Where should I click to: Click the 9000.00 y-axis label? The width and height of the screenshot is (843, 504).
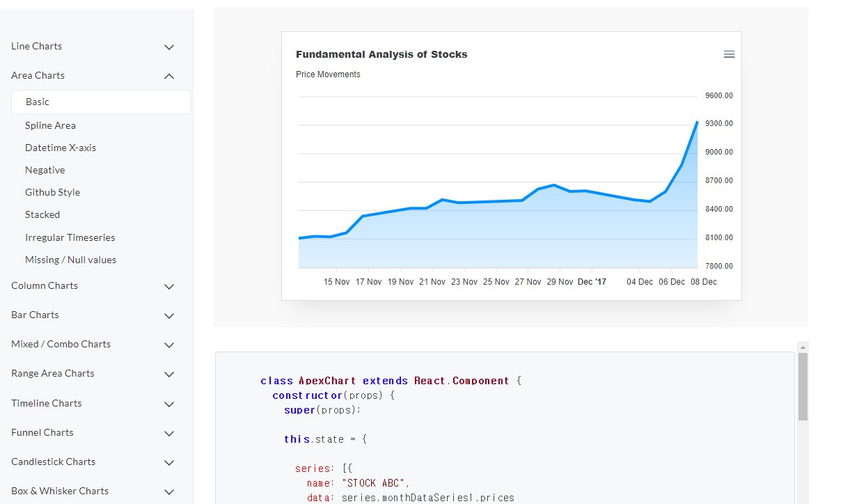719,152
